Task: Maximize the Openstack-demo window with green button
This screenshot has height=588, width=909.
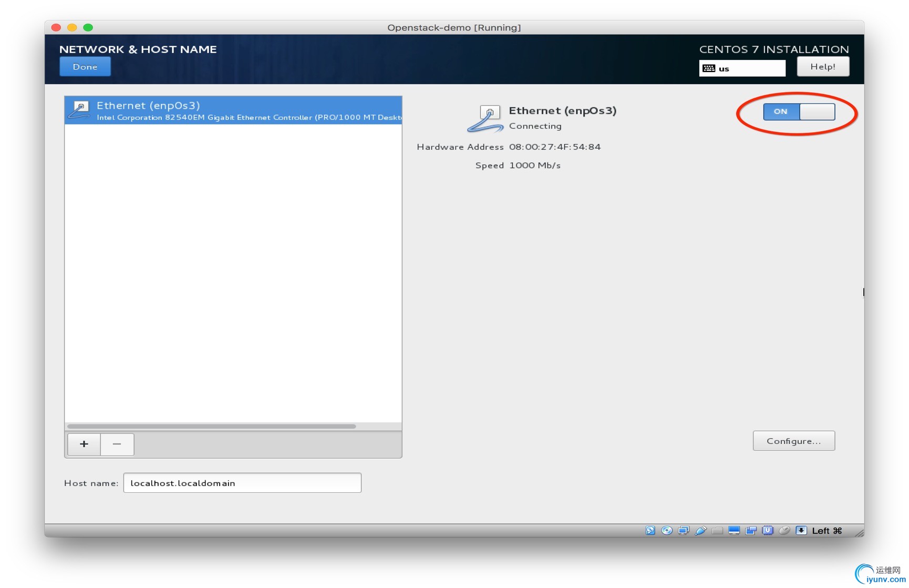Action: click(x=88, y=27)
